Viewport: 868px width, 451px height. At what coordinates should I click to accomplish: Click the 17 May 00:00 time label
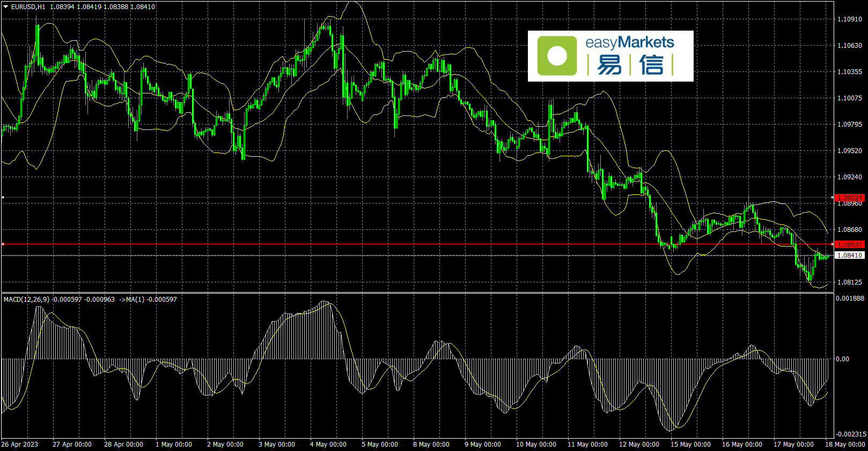(x=793, y=445)
